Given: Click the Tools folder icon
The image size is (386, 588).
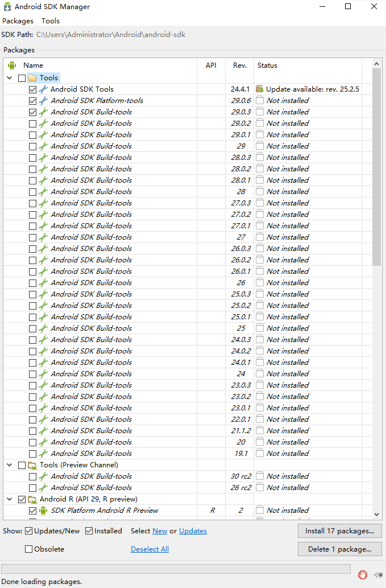Looking at the screenshot, I should 32,77.
